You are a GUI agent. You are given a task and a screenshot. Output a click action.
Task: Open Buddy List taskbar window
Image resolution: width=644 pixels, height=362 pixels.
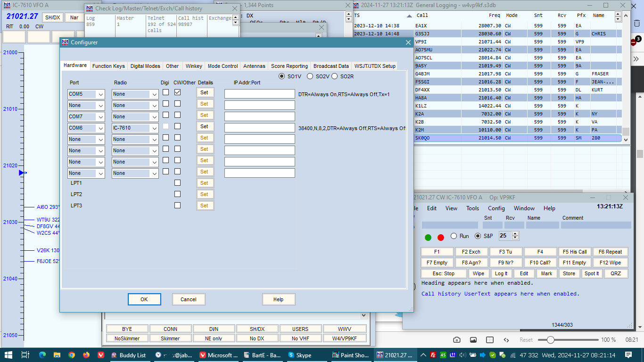click(x=130, y=355)
